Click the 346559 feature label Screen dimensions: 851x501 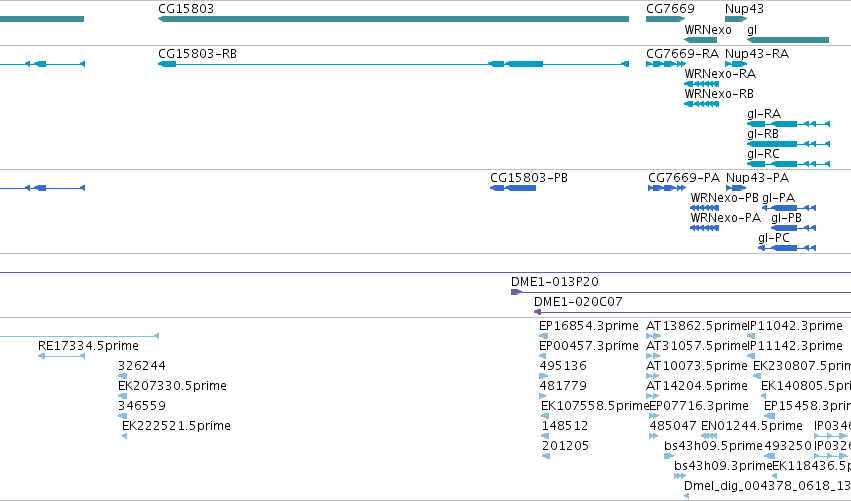(x=142, y=406)
